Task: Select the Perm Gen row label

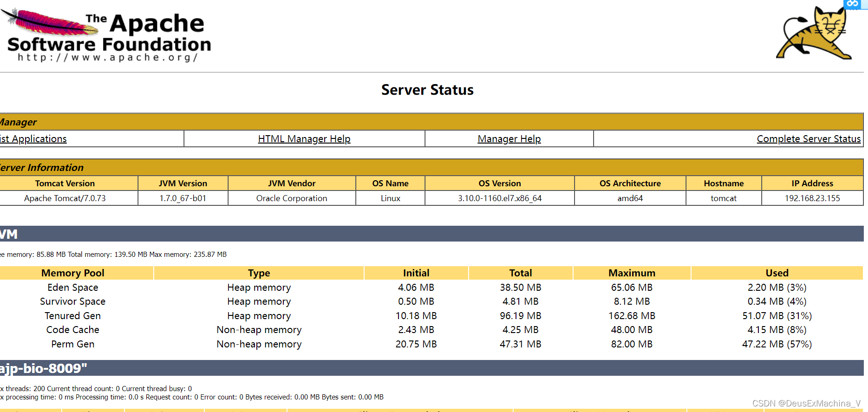Action: pyautogui.click(x=73, y=344)
